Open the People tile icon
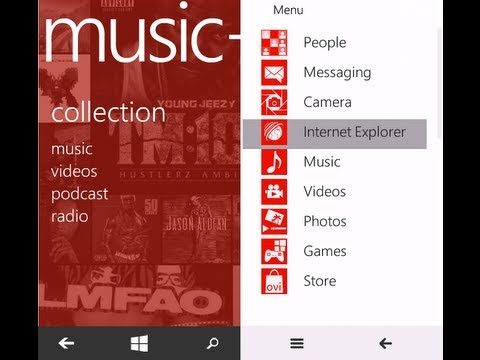Viewport: 480px width, 360px height. (274, 43)
